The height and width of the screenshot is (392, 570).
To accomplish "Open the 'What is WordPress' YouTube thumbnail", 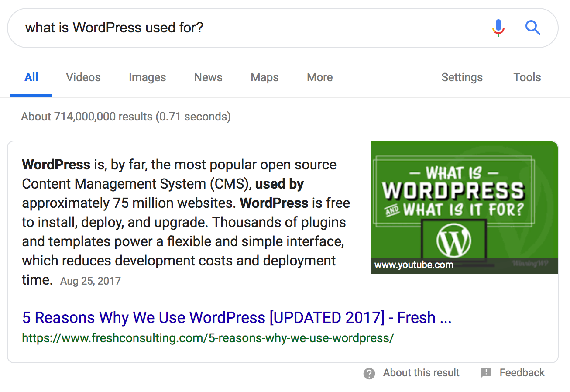I will click(464, 208).
